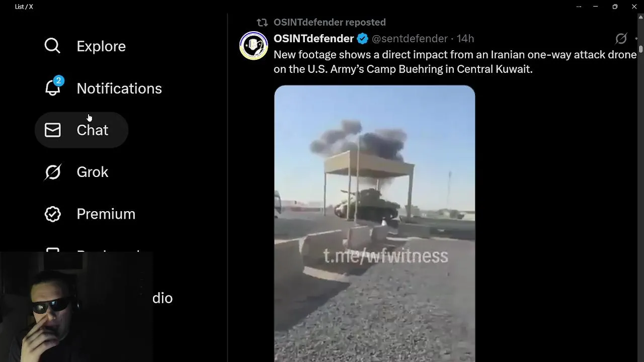Open the OSINTdefender display name link
This screenshot has width=644, height=362.
[x=314, y=39]
